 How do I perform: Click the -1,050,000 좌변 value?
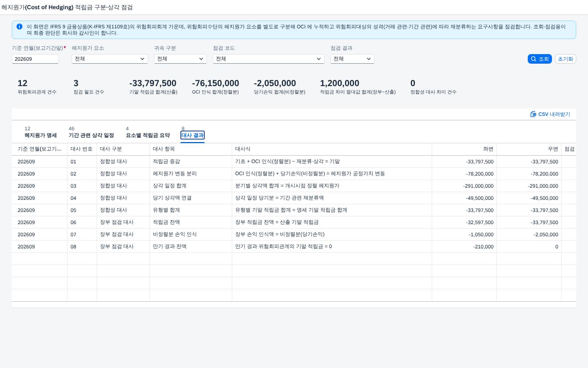481,234
